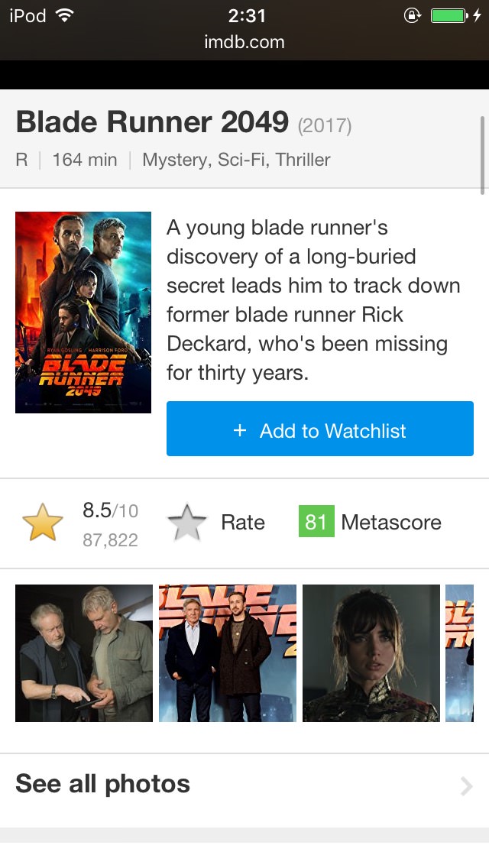Click the green 81 Metascore badge

pyautogui.click(x=316, y=523)
